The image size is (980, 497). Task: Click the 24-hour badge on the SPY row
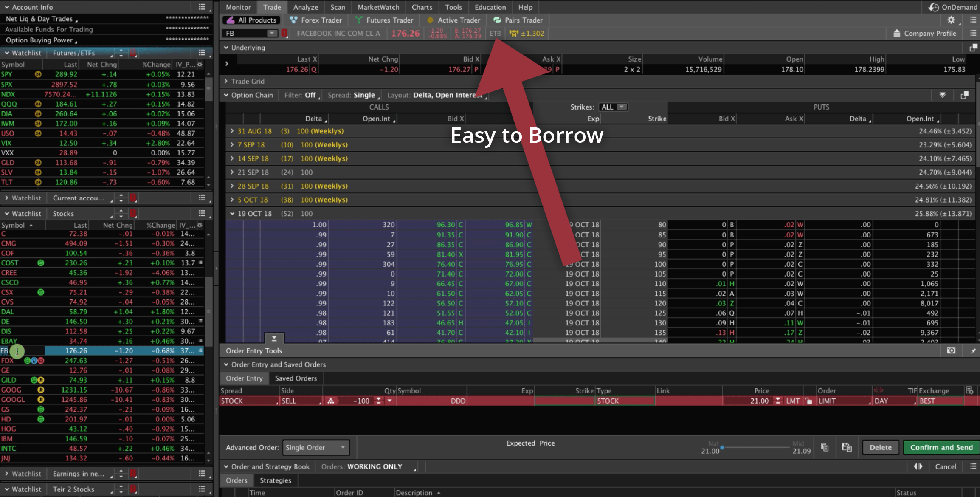pos(38,74)
